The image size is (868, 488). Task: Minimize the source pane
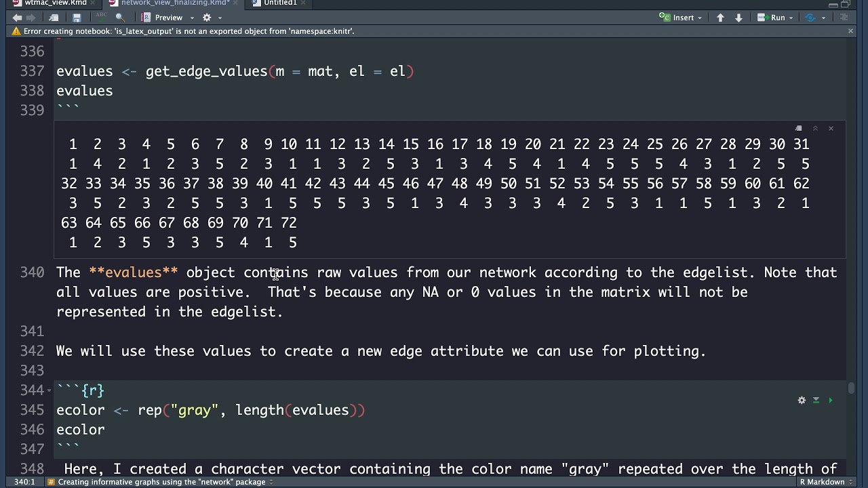click(833, 4)
